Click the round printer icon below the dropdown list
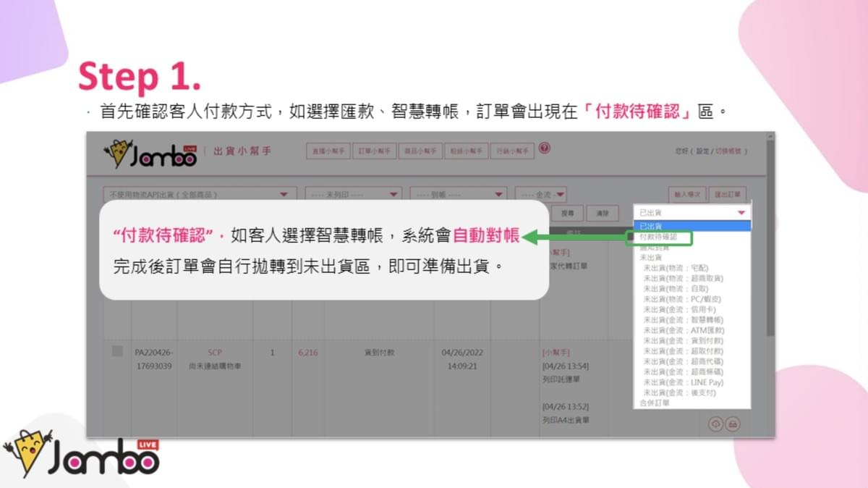Image resolution: width=868 pixels, height=488 pixels. (733, 424)
